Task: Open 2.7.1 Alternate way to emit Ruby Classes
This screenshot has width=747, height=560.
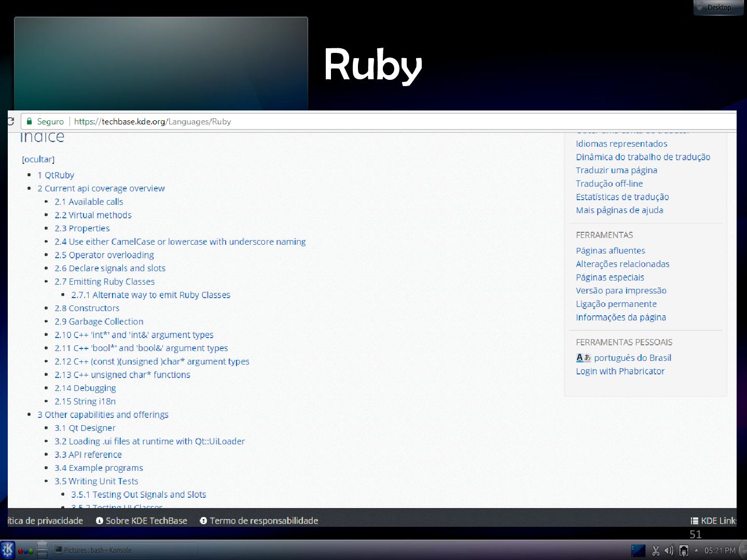Action: pos(151,295)
